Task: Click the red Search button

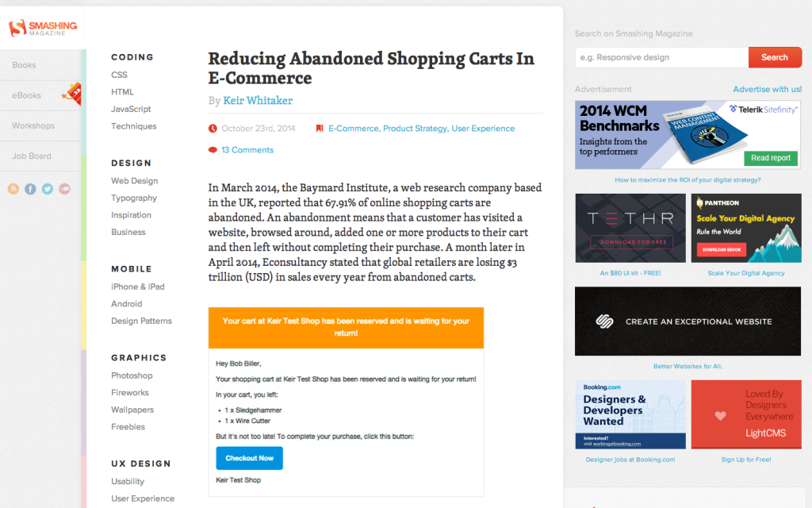Action: (x=775, y=57)
